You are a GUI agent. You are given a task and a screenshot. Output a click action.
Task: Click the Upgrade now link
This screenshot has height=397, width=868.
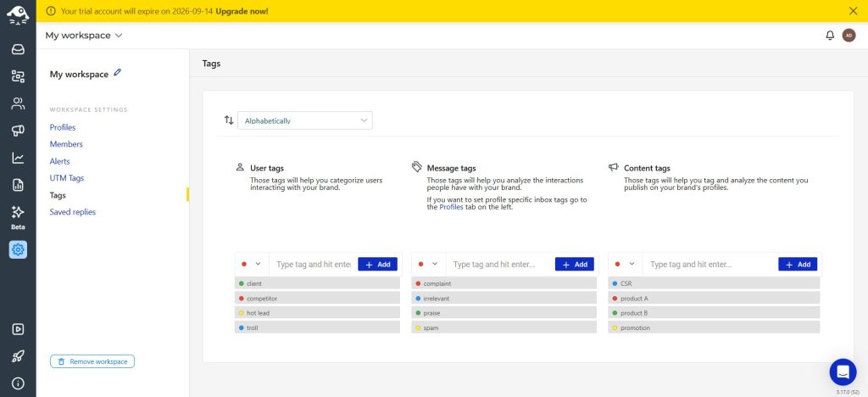[x=242, y=10]
